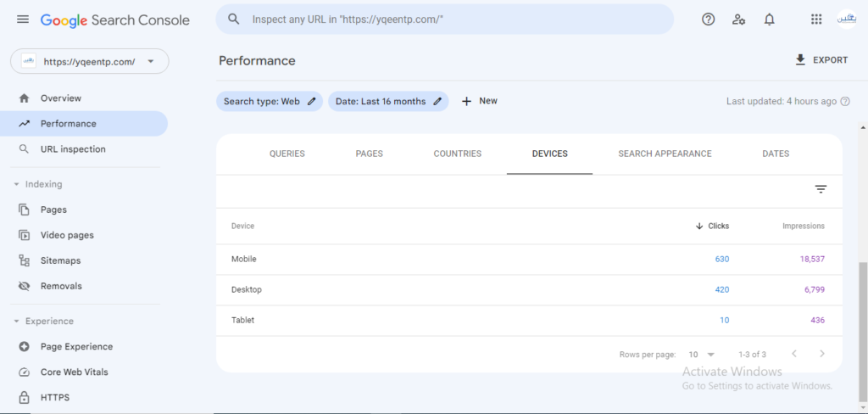
Task: Open users and permissions settings icon
Action: [x=738, y=20]
